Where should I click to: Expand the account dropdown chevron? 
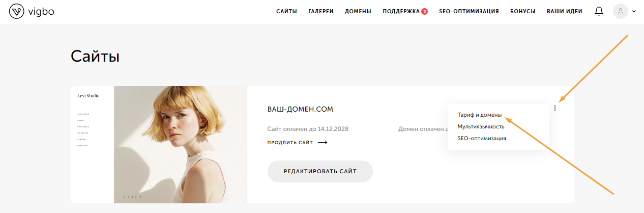(x=634, y=11)
